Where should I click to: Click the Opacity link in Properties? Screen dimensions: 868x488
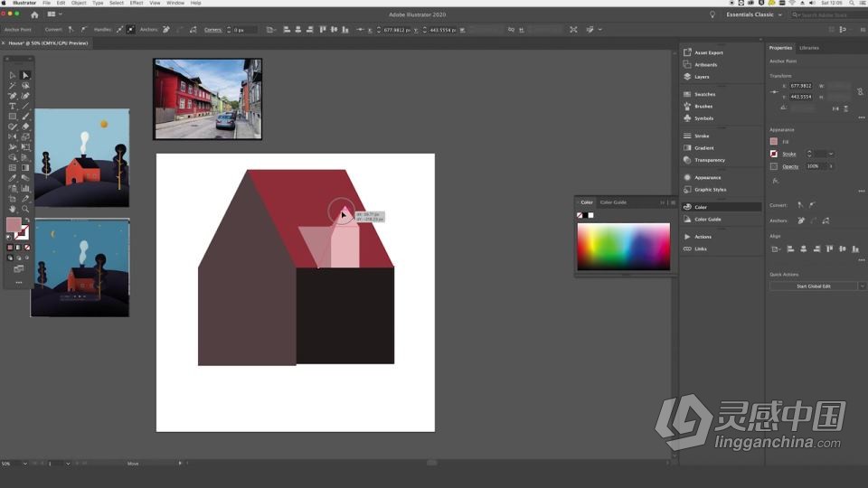(x=790, y=166)
